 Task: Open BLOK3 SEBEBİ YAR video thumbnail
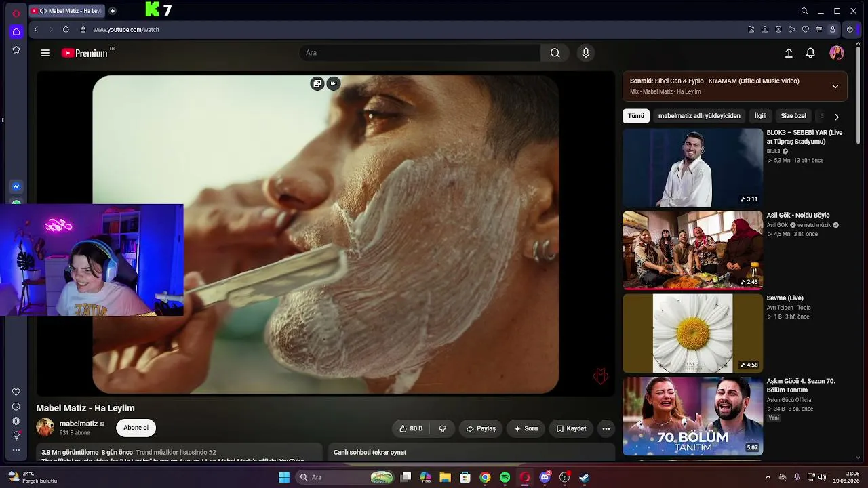click(x=692, y=168)
